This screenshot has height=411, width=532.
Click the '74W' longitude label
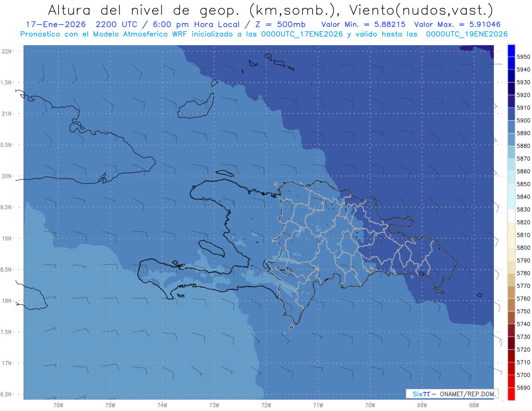tap(162, 405)
